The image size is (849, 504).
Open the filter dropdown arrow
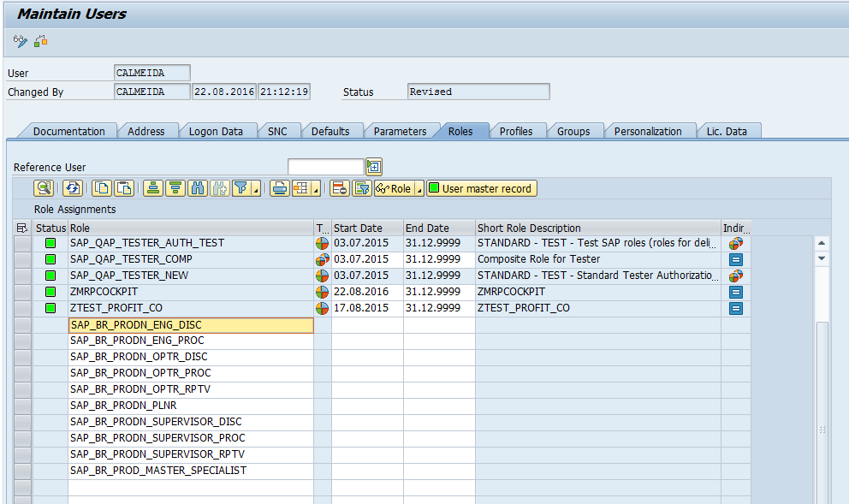pos(256,188)
